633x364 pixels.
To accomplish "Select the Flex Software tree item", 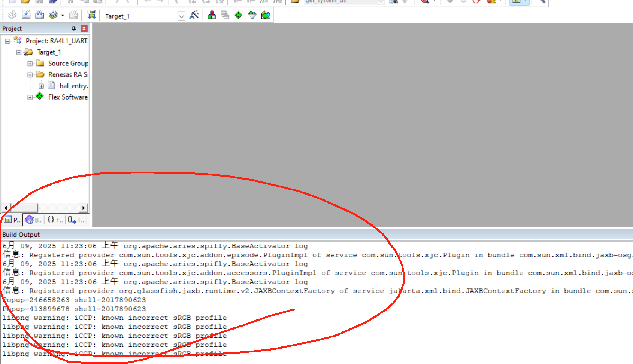I will pos(68,97).
